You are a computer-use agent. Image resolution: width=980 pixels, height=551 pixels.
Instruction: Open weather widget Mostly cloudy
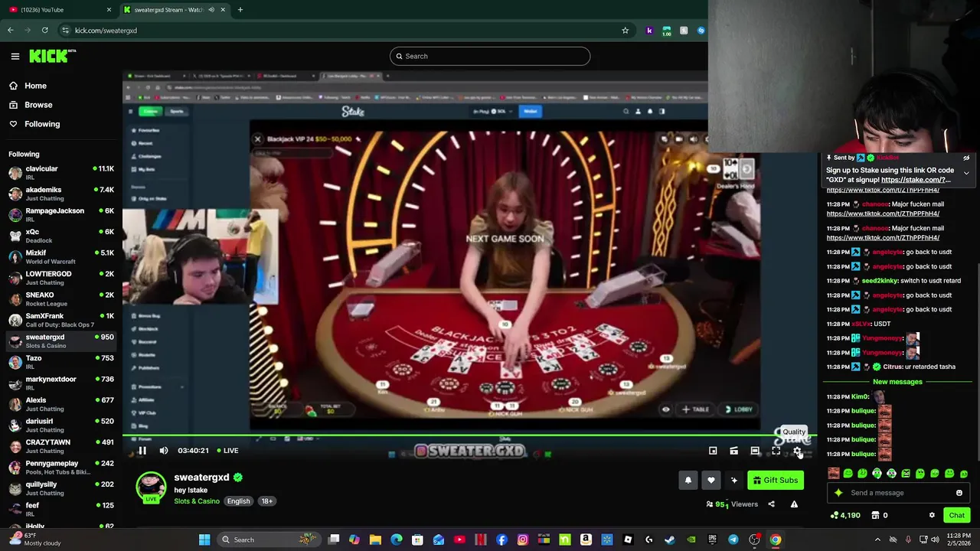coord(34,540)
